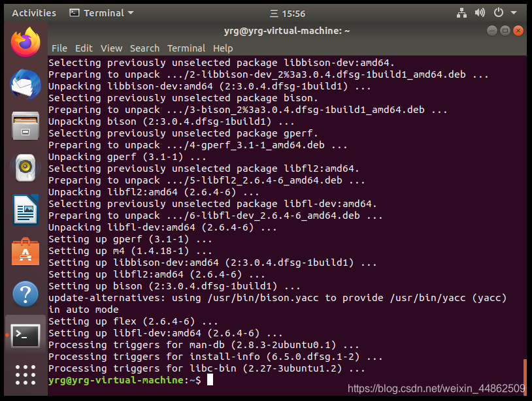Click the 'in auto mode' line

click(84, 310)
